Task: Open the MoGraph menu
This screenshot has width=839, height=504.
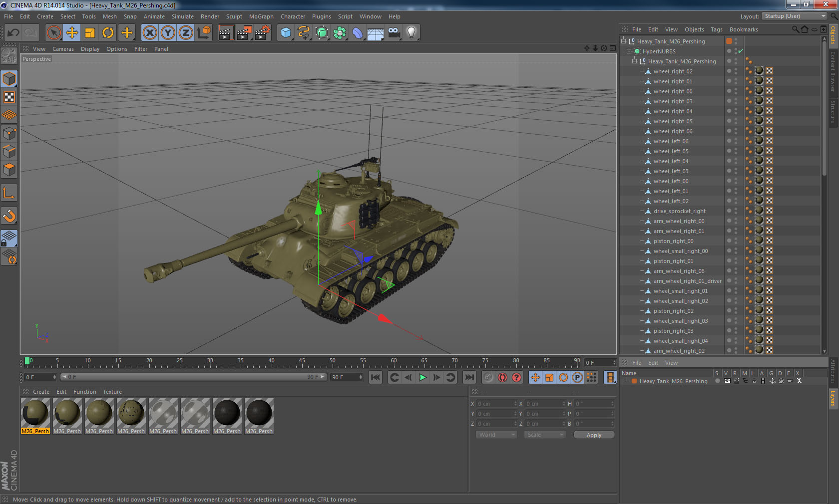Action: coord(261,16)
